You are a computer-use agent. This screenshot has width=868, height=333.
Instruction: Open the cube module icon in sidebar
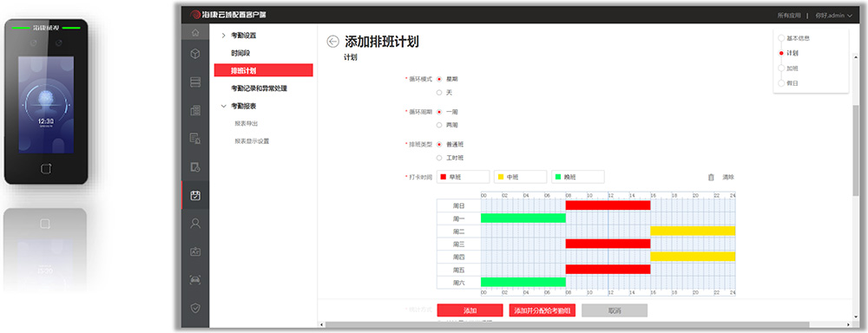point(194,54)
